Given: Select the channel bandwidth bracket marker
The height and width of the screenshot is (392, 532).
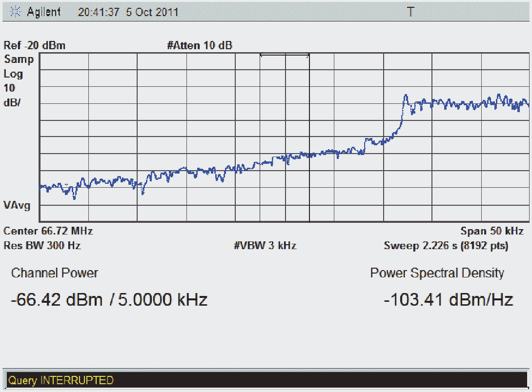Looking at the screenshot, I should (285, 56).
